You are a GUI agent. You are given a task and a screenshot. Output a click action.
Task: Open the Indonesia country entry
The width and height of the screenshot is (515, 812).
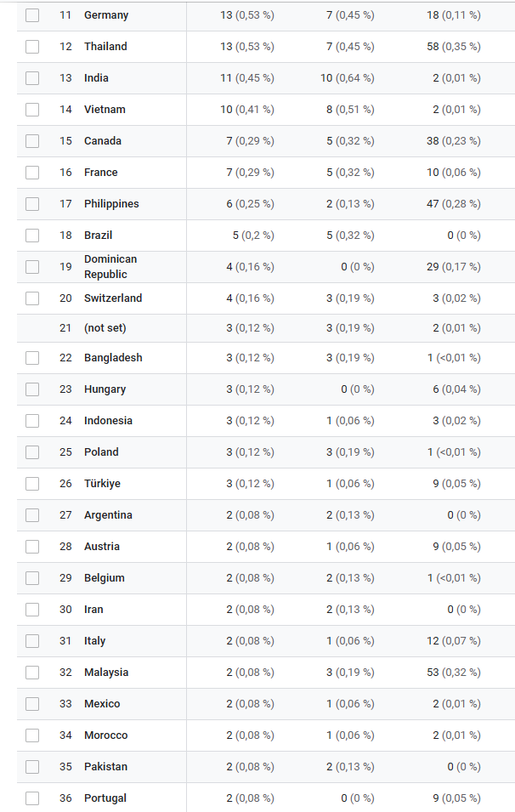pos(108,421)
